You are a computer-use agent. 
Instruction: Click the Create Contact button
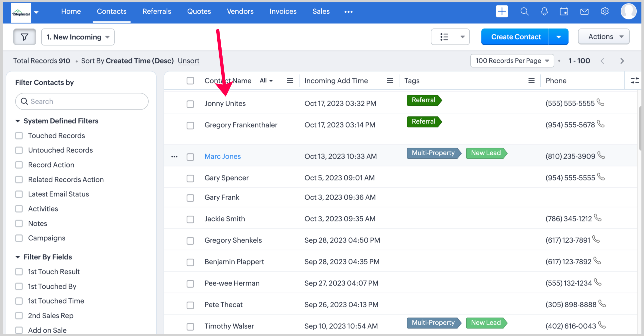pos(516,37)
